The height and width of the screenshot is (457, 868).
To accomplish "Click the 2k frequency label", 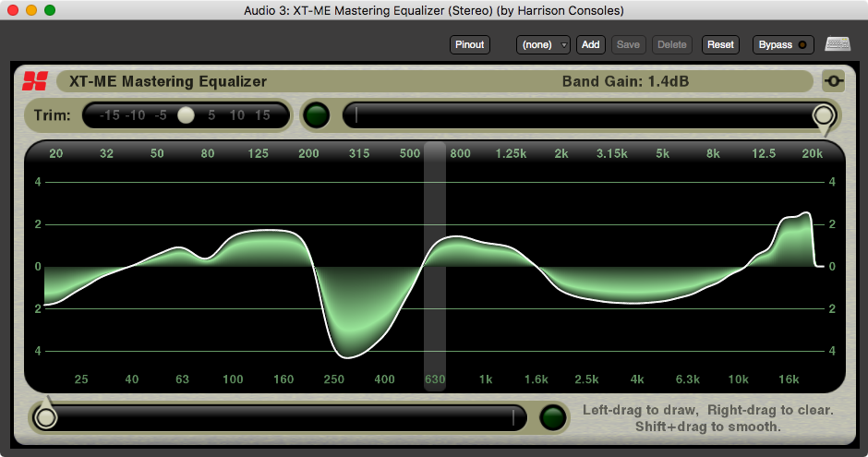I will click(x=561, y=154).
